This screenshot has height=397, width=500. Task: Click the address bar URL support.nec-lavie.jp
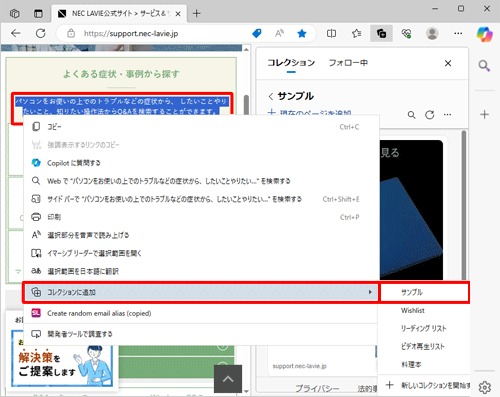(131, 33)
